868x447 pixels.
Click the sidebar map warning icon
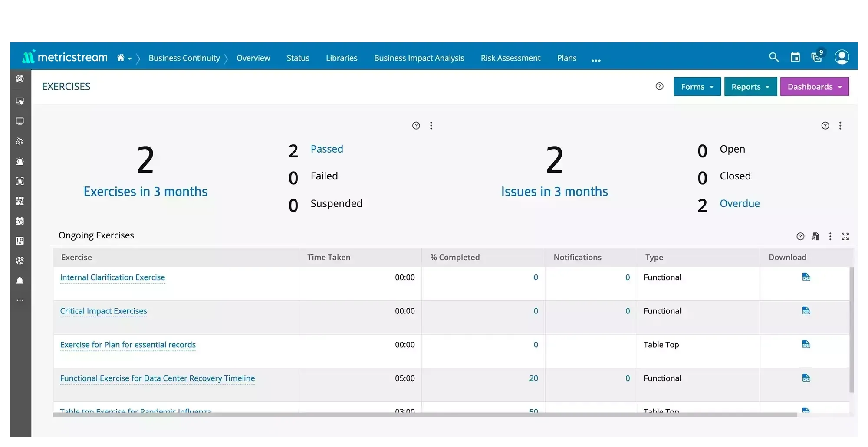pos(20,221)
